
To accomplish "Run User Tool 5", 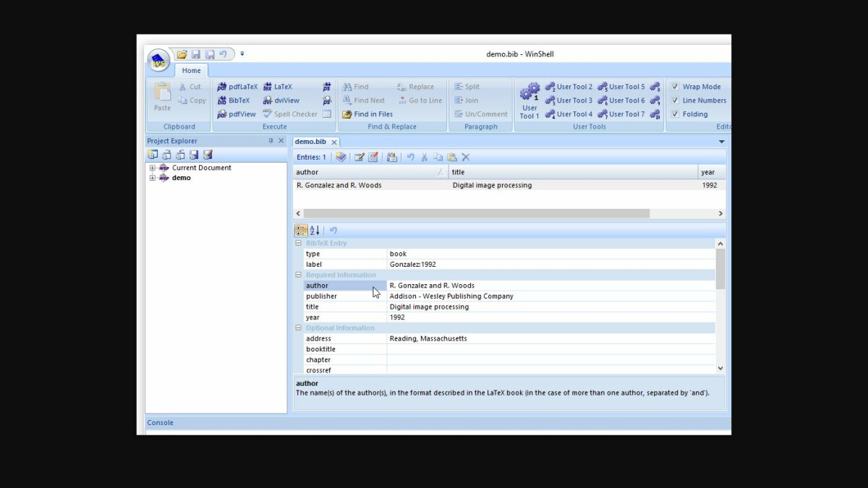I will [621, 87].
